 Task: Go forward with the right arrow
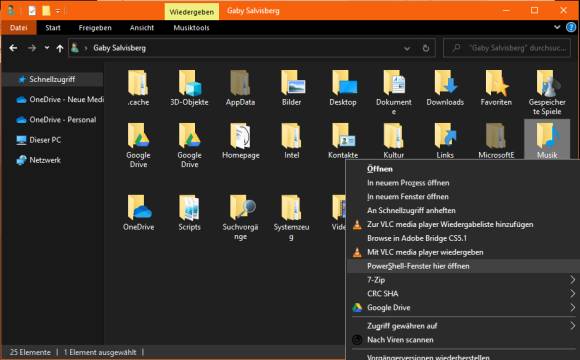click(32, 48)
